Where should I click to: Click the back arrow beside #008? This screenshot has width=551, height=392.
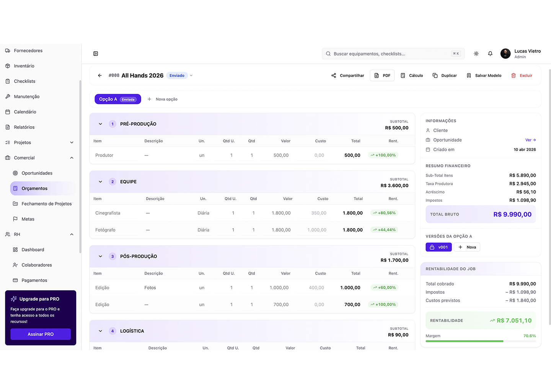pyautogui.click(x=100, y=75)
